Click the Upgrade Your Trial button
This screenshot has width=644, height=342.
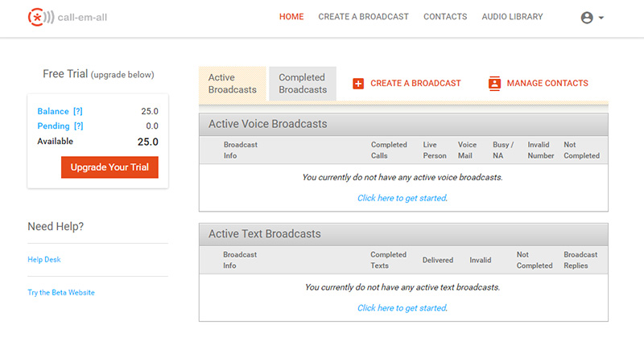109,167
